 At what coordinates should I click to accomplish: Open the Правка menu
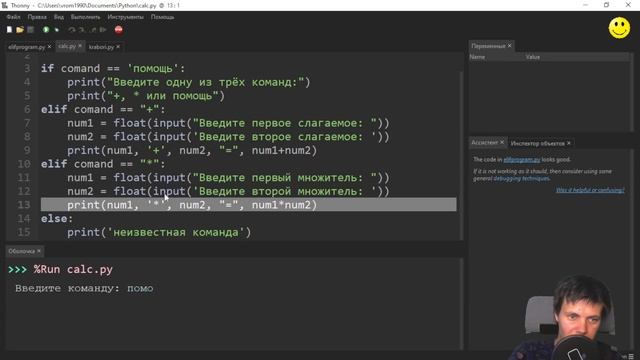(x=37, y=17)
